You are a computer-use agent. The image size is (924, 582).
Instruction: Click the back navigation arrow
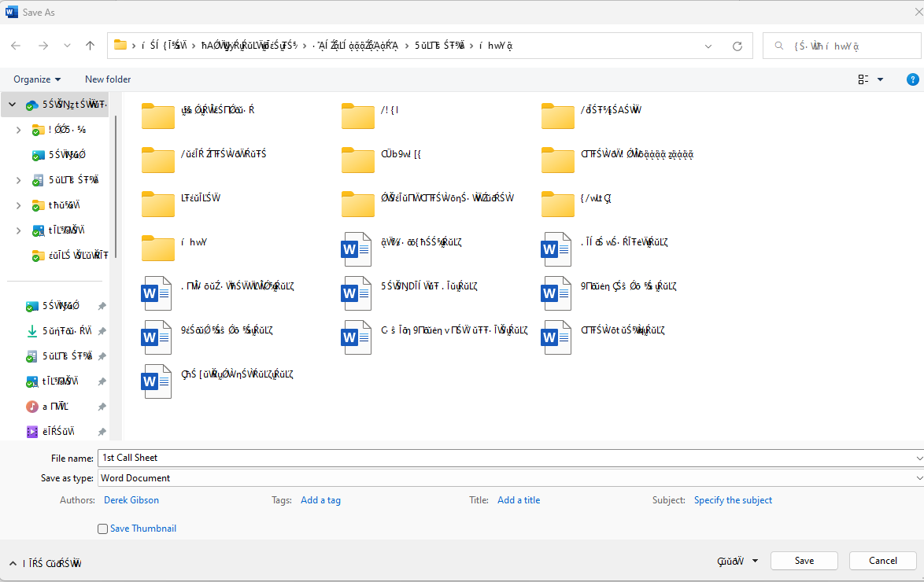(15, 46)
